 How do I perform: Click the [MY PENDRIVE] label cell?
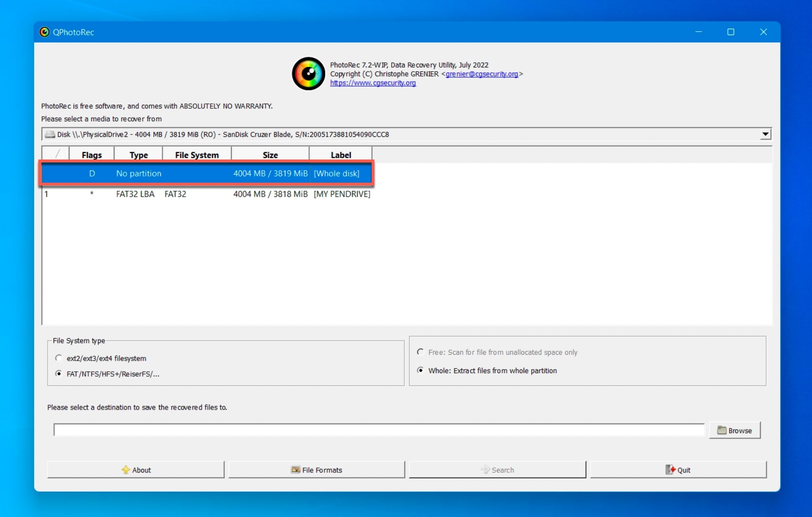(342, 194)
